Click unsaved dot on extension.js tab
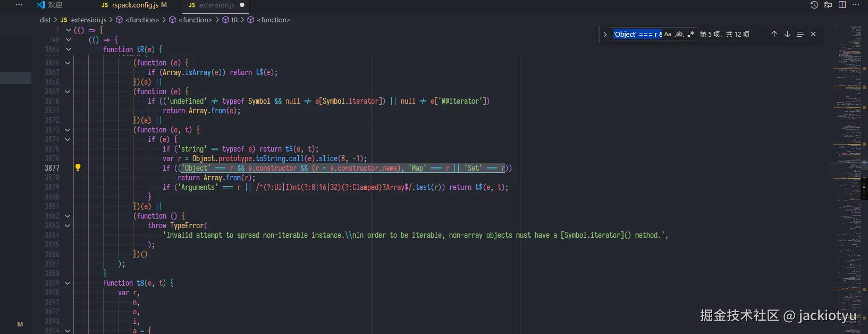 242,5
